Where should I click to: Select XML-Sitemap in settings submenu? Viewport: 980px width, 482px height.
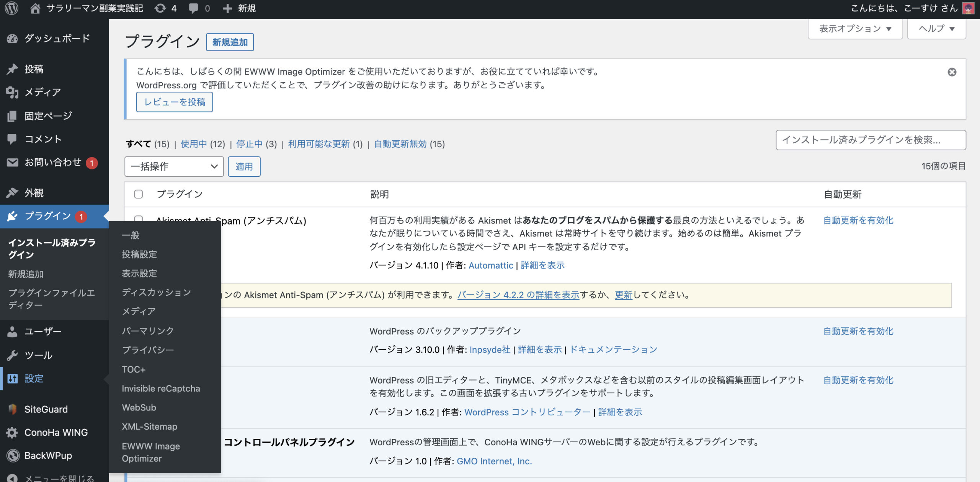pos(149,426)
